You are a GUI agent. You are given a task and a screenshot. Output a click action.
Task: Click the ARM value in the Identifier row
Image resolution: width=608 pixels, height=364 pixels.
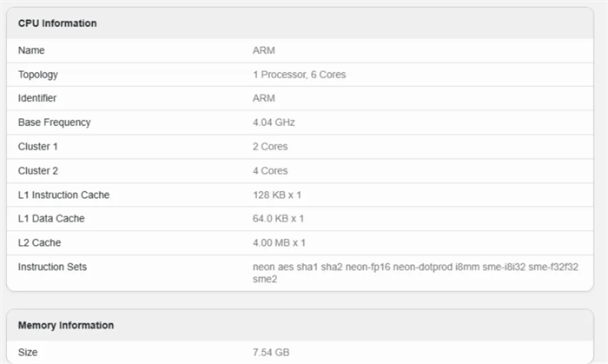click(264, 98)
